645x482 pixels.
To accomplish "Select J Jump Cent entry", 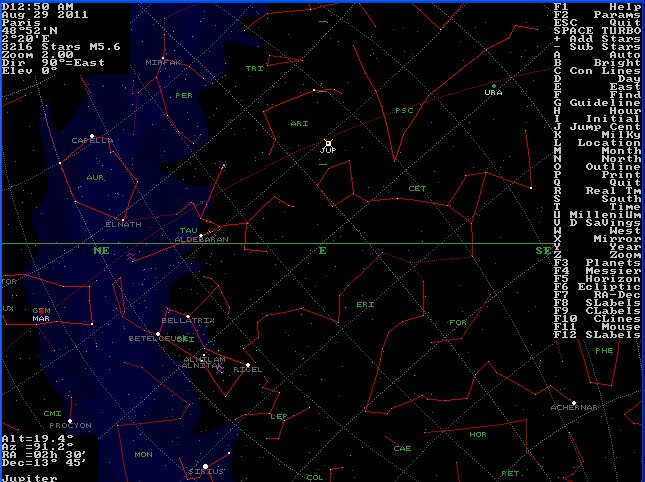I will [597, 127].
